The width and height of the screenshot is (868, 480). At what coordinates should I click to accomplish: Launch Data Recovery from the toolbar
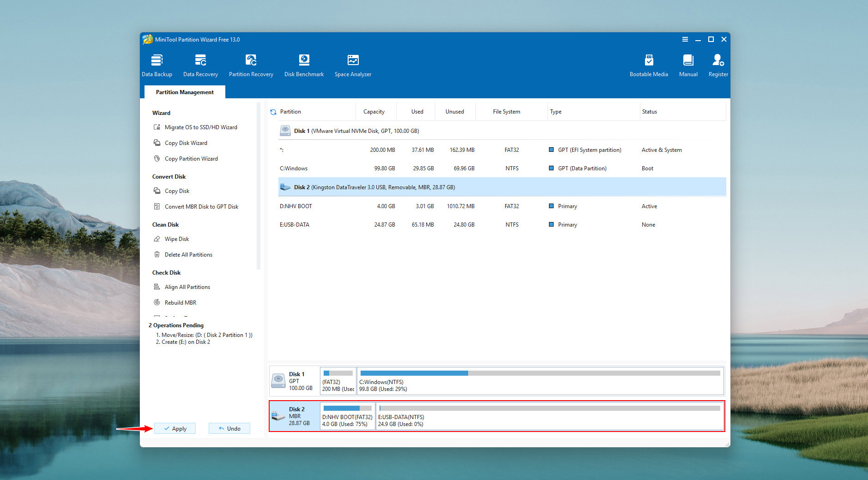tap(200, 65)
